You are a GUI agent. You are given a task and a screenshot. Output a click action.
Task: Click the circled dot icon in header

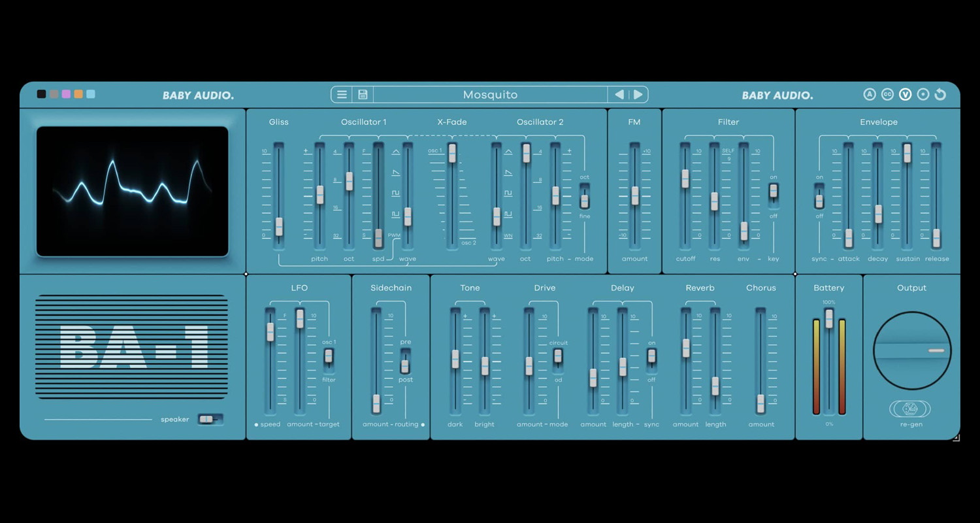pyautogui.click(x=923, y=94)
